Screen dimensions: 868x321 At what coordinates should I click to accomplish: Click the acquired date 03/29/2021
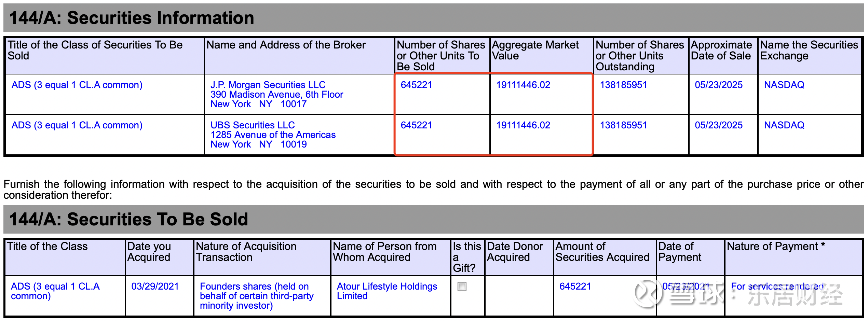155,286
